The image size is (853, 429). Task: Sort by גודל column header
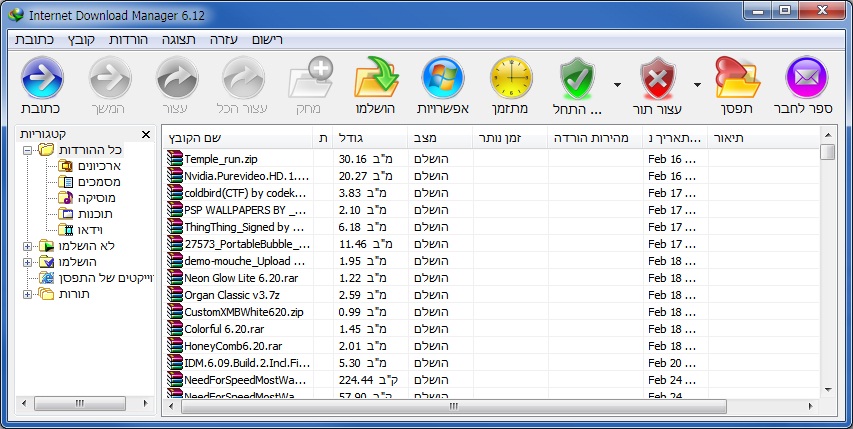point(370,138)
